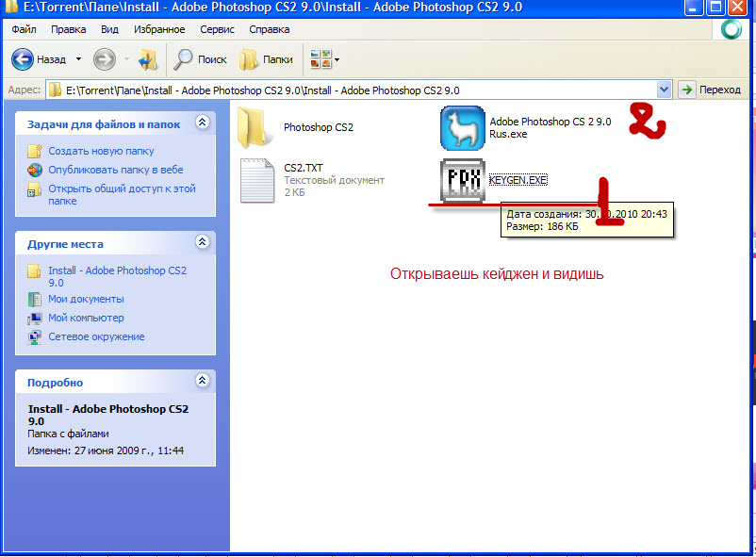
Task: Open Поиск search in toolbar
Action: [200, 59]
